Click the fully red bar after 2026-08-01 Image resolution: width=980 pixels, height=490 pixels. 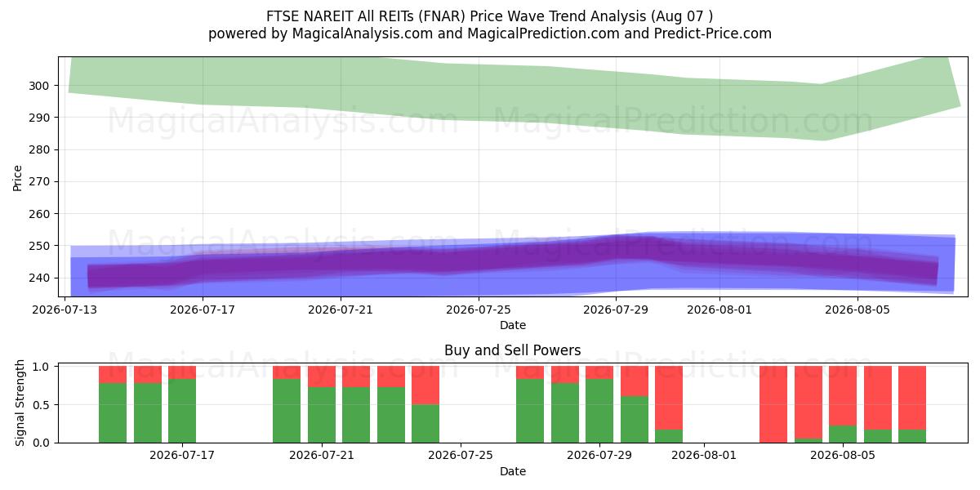pos(773,404)
